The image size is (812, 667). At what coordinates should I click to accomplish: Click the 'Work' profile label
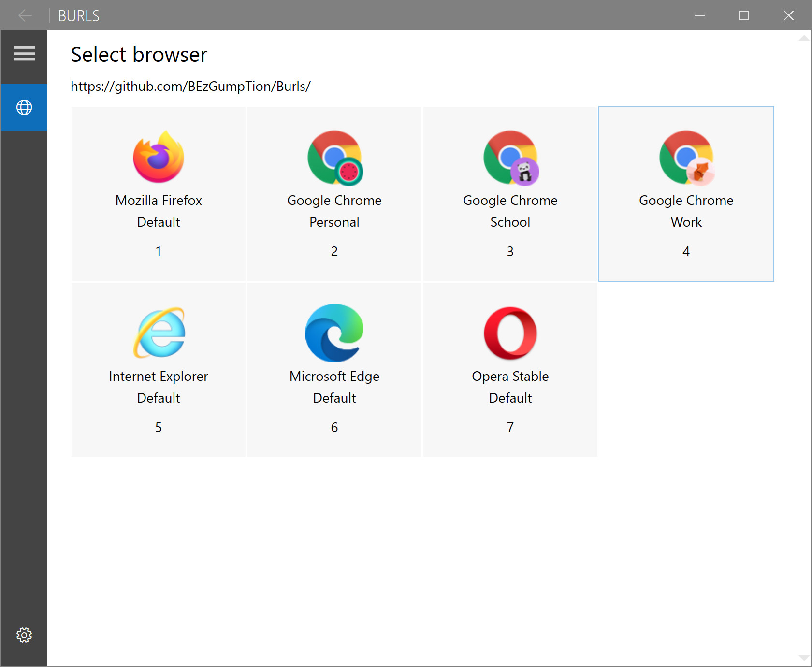(686, 222)
